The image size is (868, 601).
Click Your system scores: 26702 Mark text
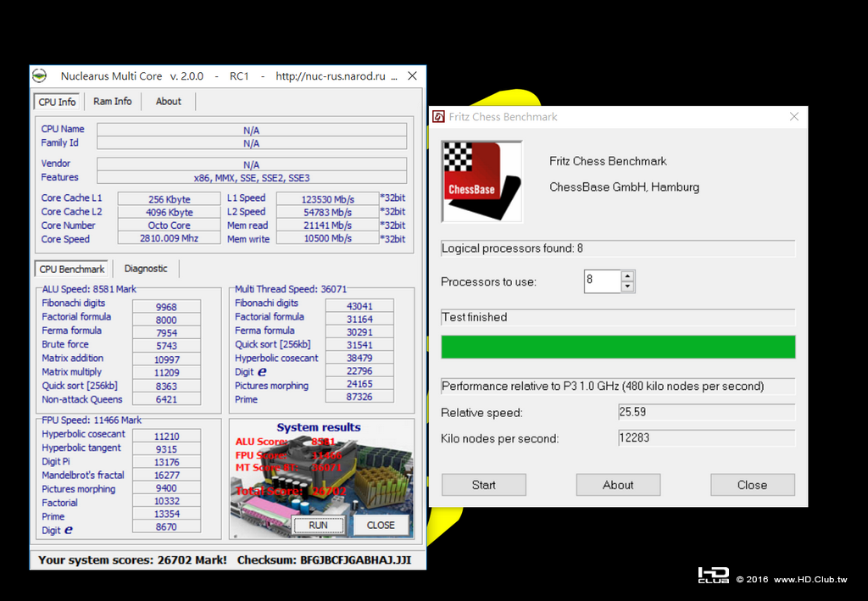pyautogui.click(x=132, y=560)
